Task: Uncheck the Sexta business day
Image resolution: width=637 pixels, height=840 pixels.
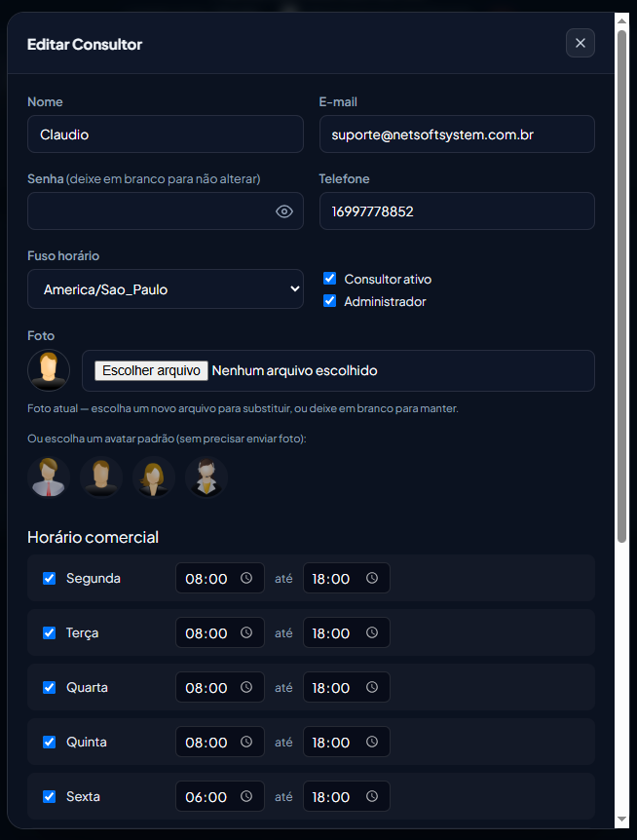Action: tap(50, 797)
